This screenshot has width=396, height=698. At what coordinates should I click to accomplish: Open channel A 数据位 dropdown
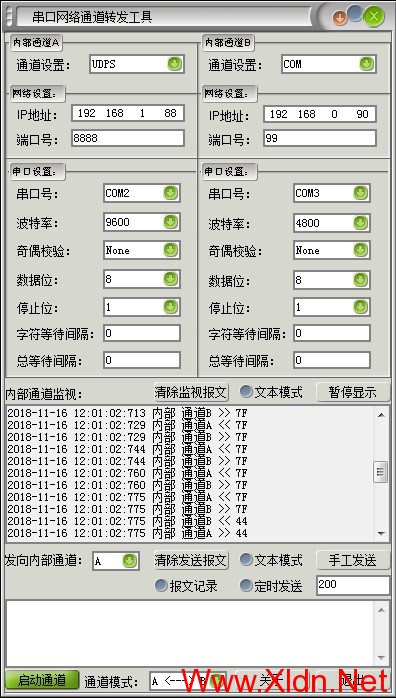[141, 279]
